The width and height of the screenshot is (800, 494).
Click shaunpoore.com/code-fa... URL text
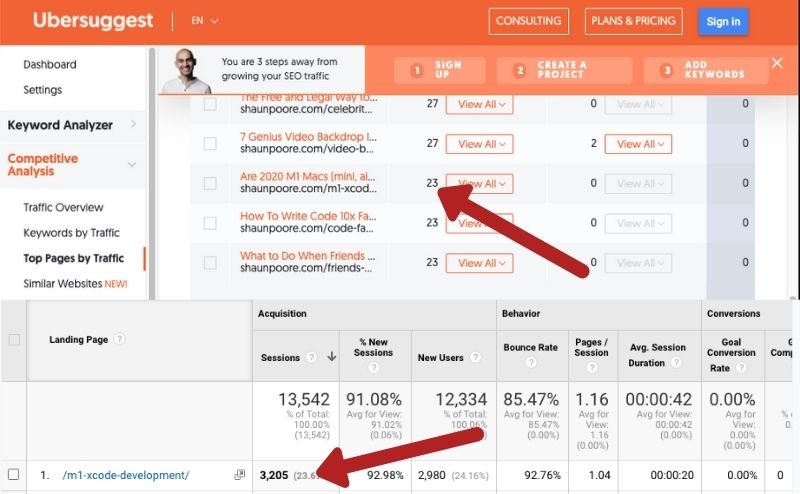pyautogui.click(x=307, y=229)
